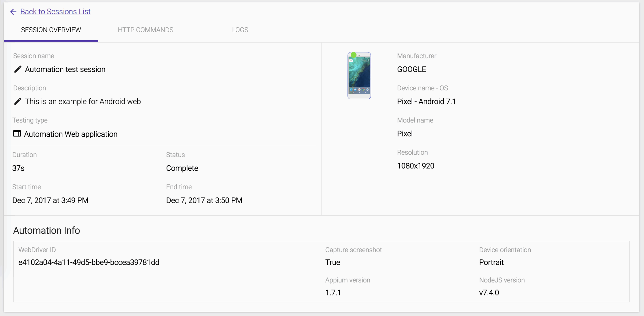This screenshot has width=644, height=316.
Task: Click the Android web description text
Action: click(83, 101)
